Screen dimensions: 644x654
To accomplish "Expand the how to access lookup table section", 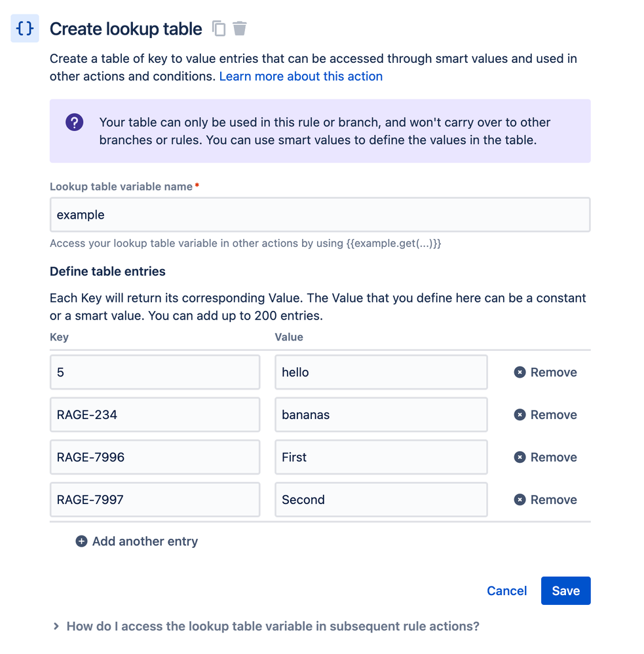I will 56,627.
